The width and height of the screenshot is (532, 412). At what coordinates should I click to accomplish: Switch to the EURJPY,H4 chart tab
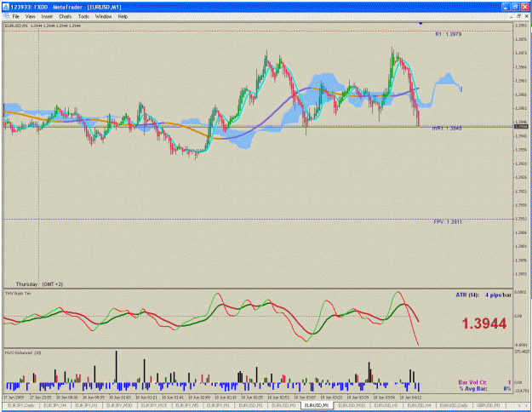[54, 405]
